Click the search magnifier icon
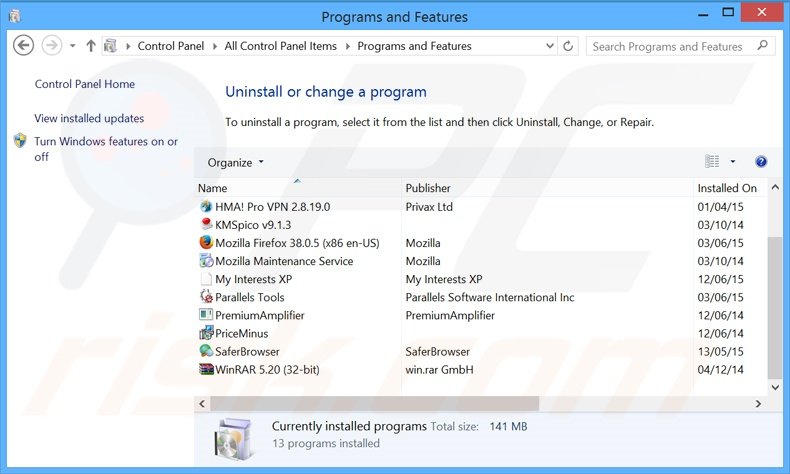The height and width of the screenshot is (474, 790). pos(763,46)
